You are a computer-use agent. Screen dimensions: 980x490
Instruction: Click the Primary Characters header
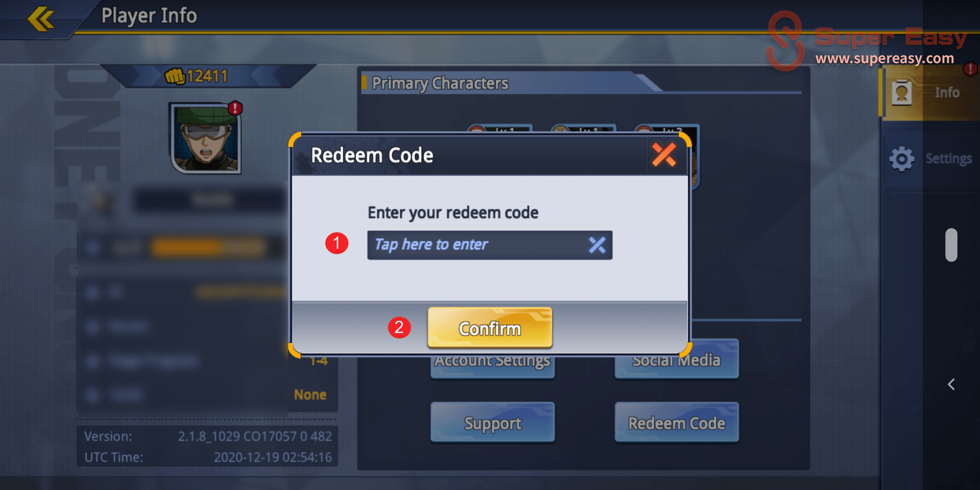(440, 83)
